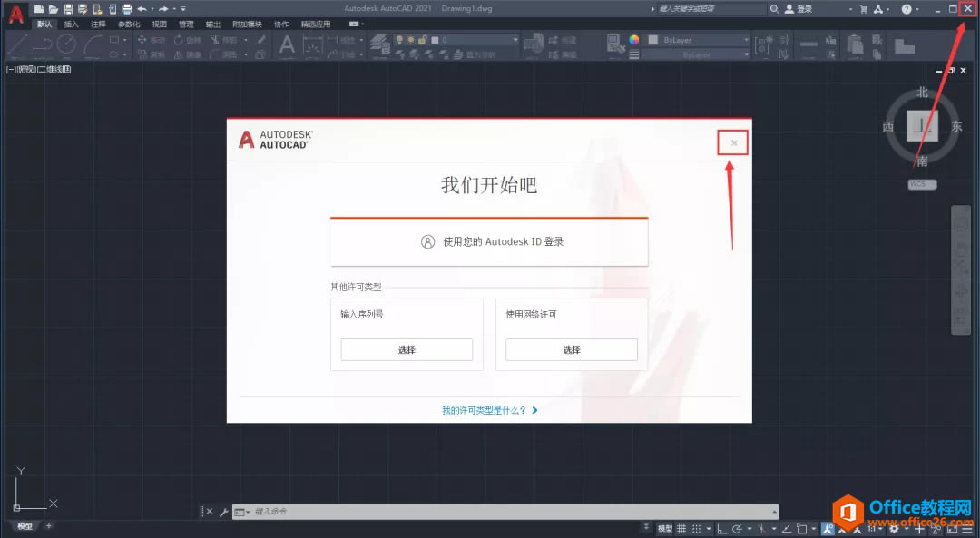Select the Text tool (large A)
The image size is (980, 538).
click(286, 45)
